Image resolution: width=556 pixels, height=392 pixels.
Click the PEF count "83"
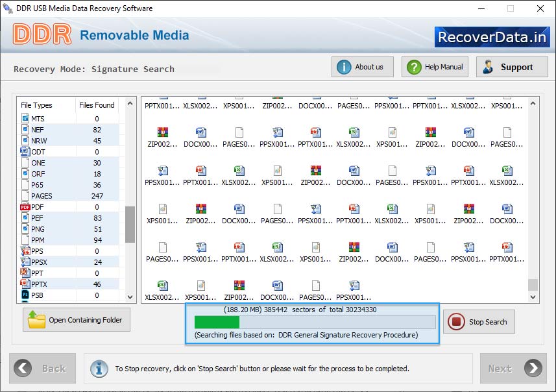[97, 218]
